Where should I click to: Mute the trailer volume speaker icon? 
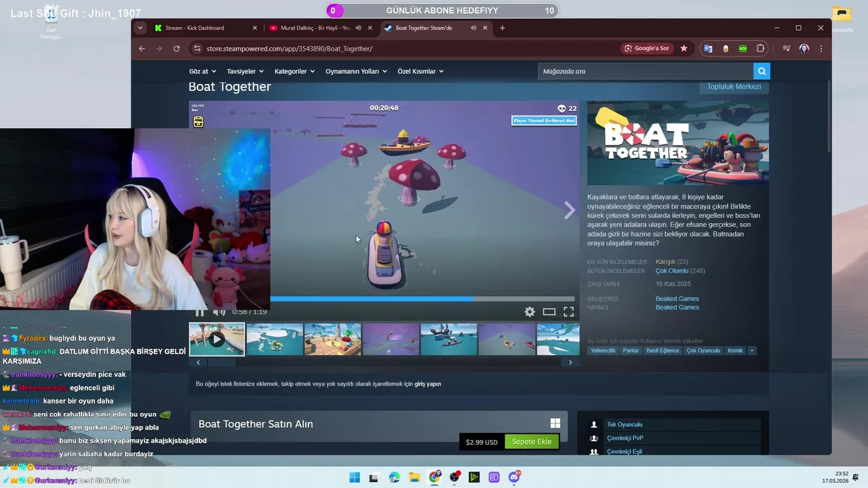pos(219,312)
